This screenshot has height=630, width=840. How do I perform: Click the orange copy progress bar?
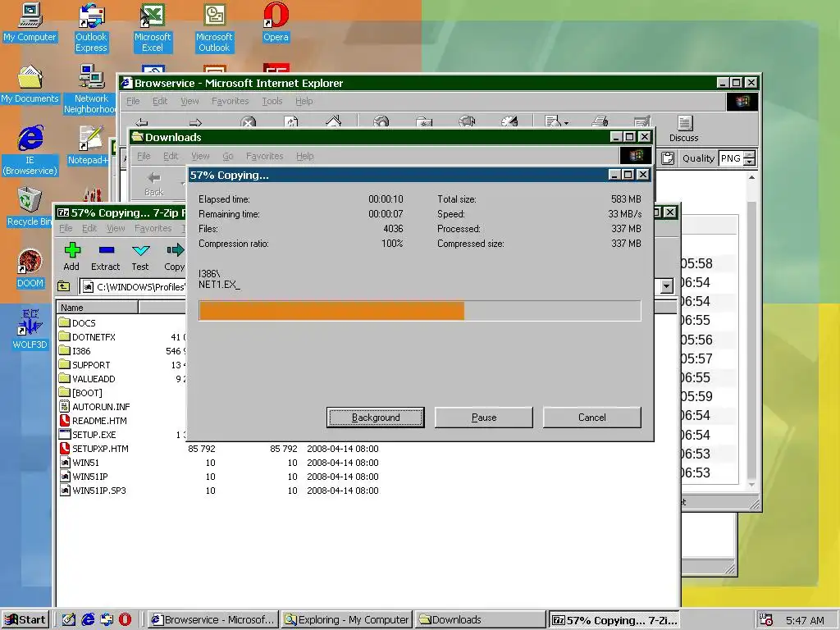(419, 311)
